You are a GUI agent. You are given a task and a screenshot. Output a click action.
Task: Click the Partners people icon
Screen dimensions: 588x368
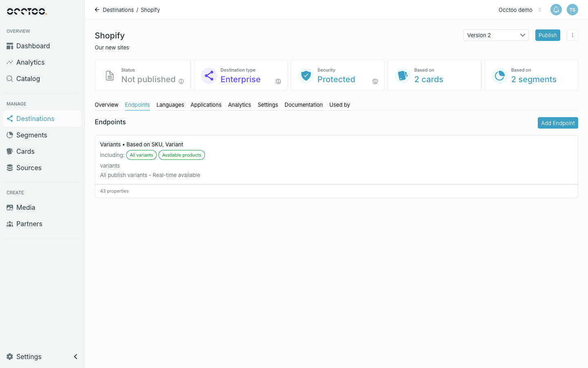(x=10, y=224)
